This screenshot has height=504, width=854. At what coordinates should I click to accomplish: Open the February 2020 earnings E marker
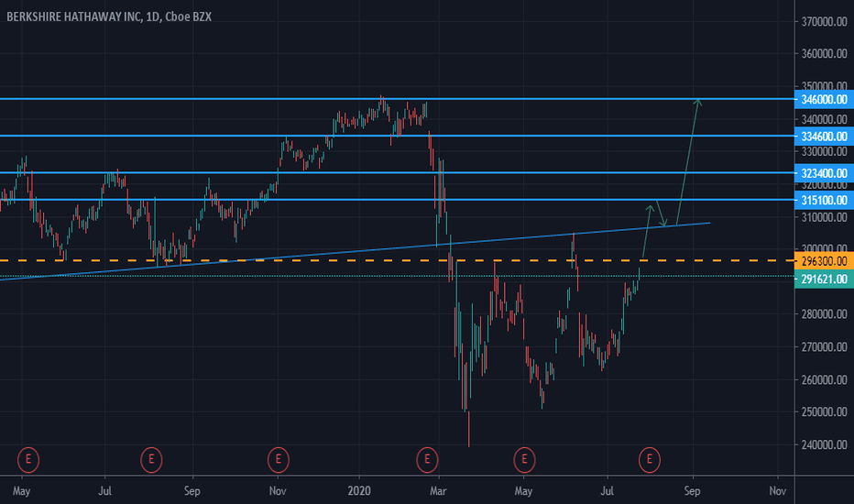coord(427,460)
